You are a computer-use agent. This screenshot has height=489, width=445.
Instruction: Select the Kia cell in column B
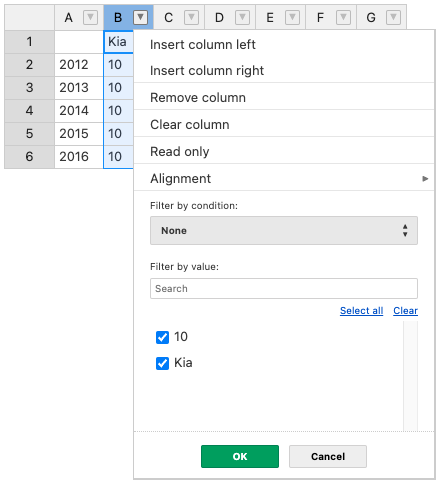tap(119, 42)
